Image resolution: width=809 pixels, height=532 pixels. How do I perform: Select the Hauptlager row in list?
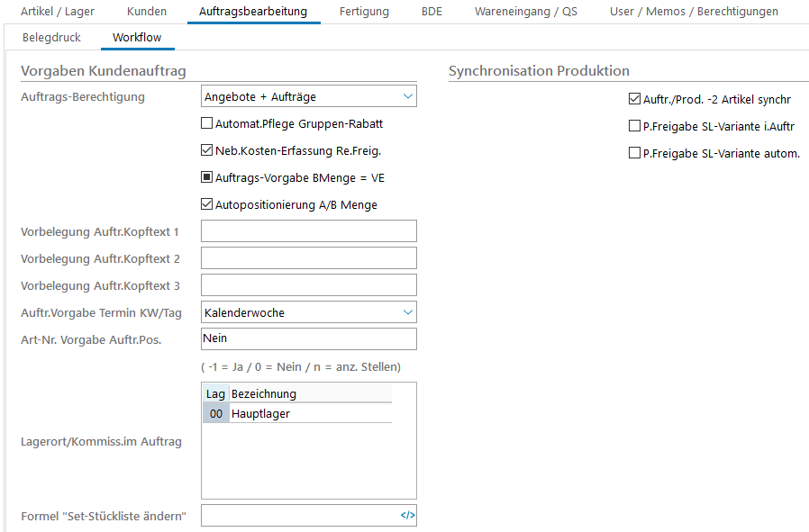pos(297,414)
